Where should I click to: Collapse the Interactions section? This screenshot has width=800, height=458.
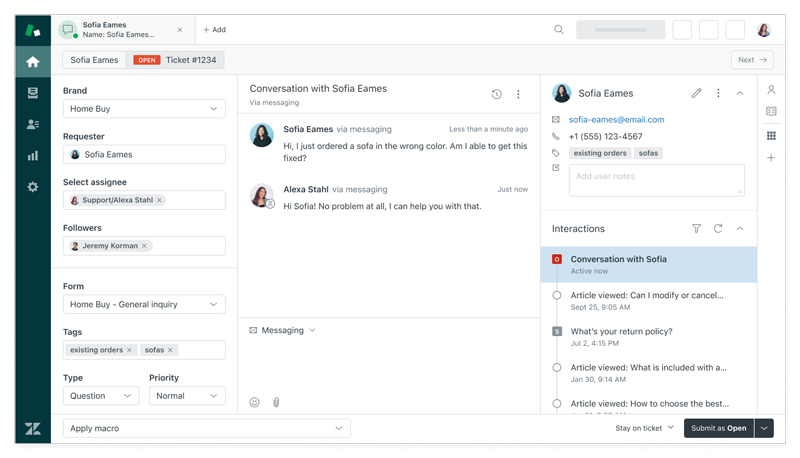[740, 228]
